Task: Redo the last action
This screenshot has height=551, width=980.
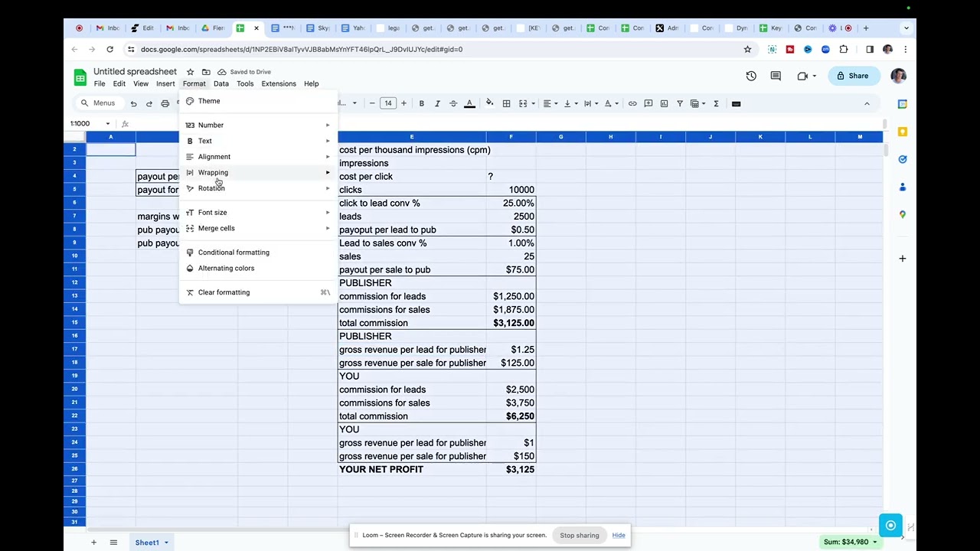Action: (x=149, y=103)
